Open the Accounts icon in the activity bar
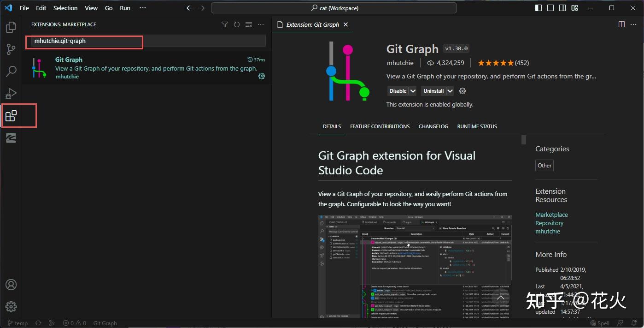The height and width of the screenshot is (328, 644). tap(11, 285)
